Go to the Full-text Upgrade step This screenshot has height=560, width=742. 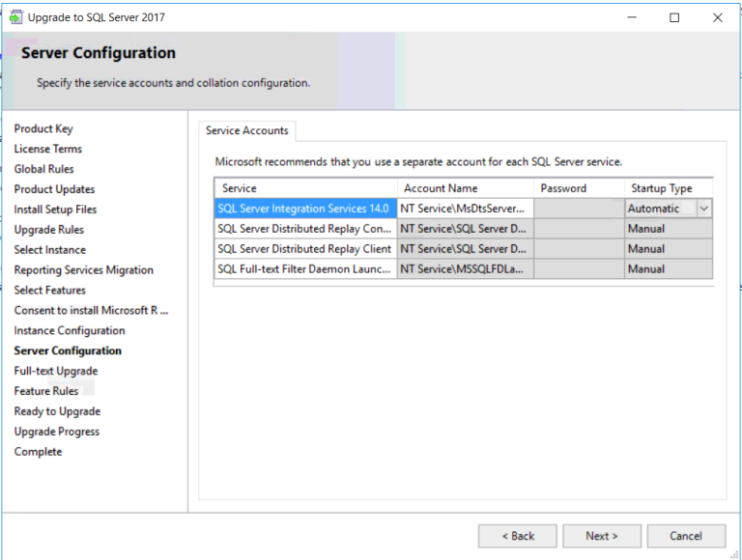(x=55, y=371)
